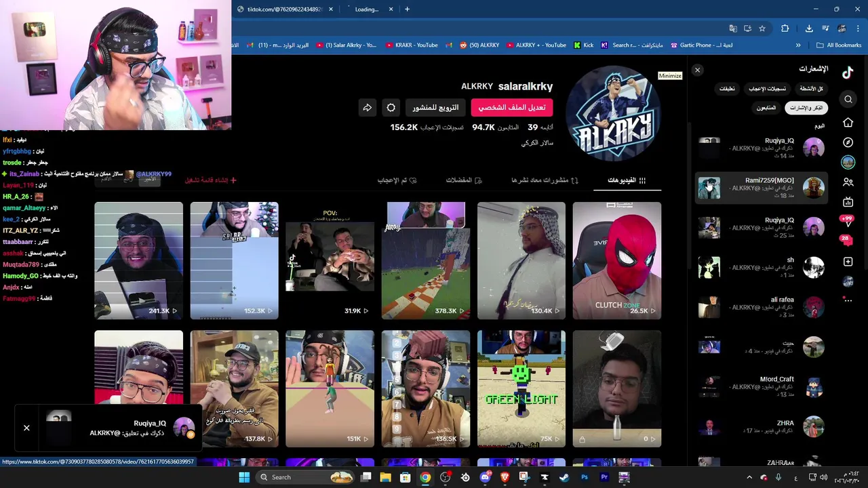The width and height of the screenshot is (868, 488).
Task: Open the video with 130.4K views
Action: click(521, 260)
